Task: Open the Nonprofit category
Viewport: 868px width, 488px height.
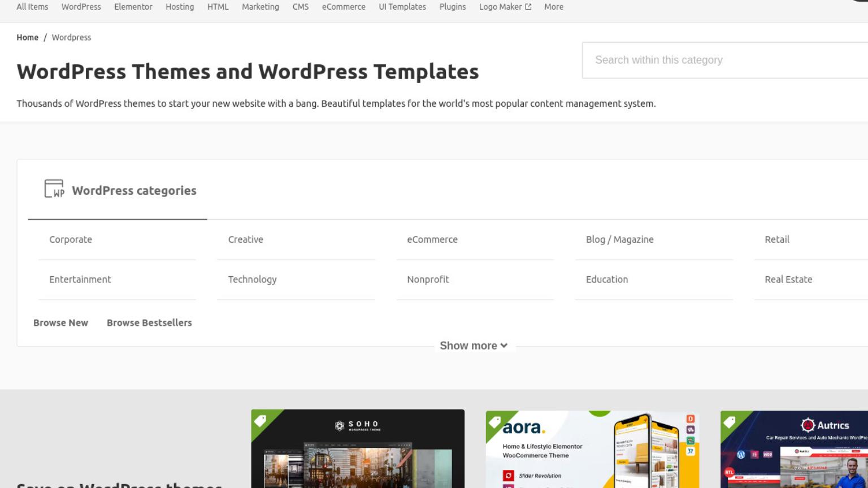Action: pyautogui.click(x=428, y=280)
